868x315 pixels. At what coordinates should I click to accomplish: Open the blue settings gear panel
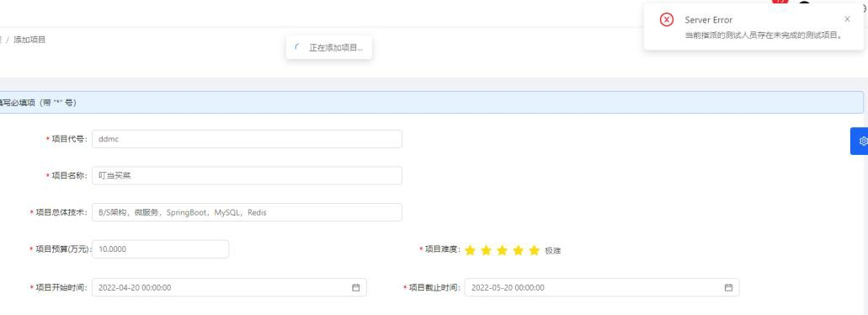[x=860, y=141]
